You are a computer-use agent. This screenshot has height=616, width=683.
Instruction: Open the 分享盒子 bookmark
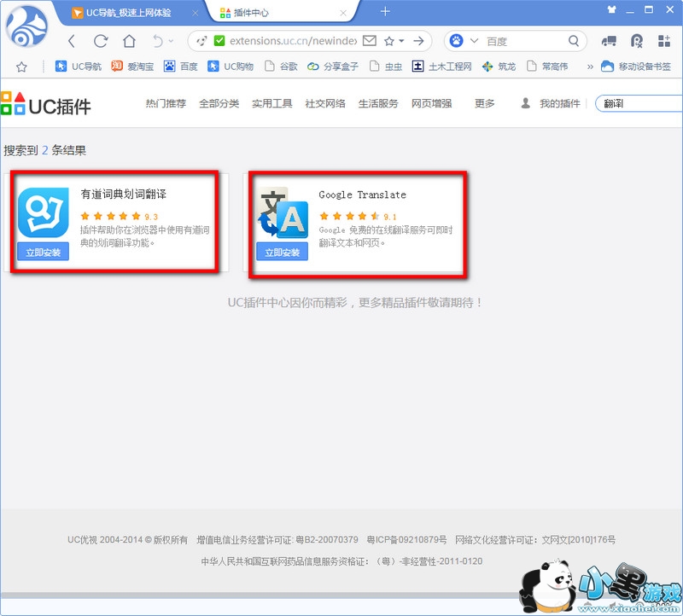pos(333,67)
